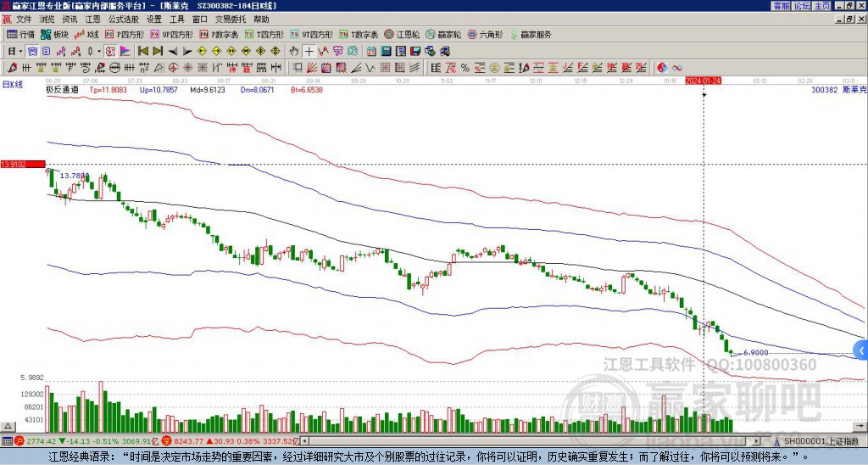The image size is (868, 465).
Task: Expand the 日 period dropdown
Action: click(x=20, y=51)
